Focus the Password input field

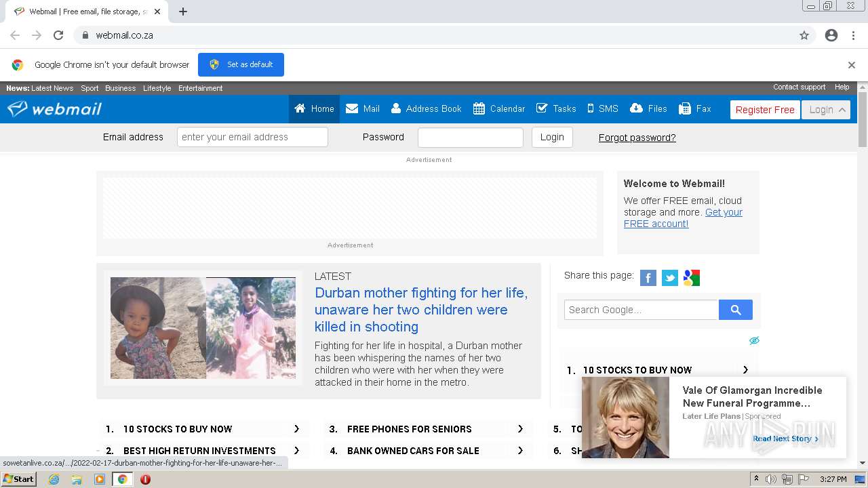pos(471,137)
